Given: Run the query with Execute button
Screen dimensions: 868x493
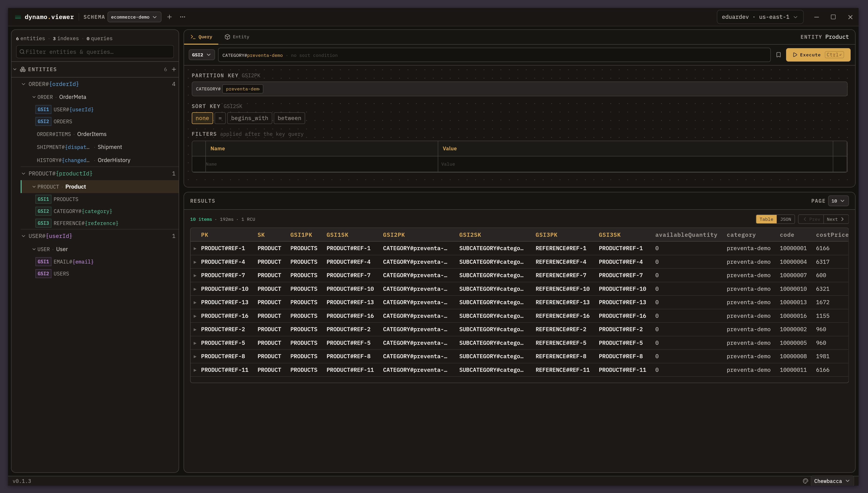Looking at the screenshot, I should tap(818, 55).
